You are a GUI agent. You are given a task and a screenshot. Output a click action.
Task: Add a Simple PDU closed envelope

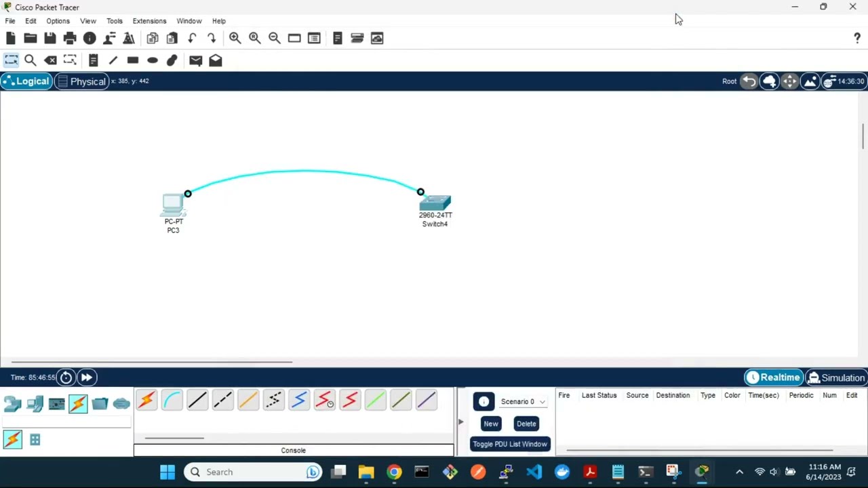pyautogui.click(x=195, y=60)
